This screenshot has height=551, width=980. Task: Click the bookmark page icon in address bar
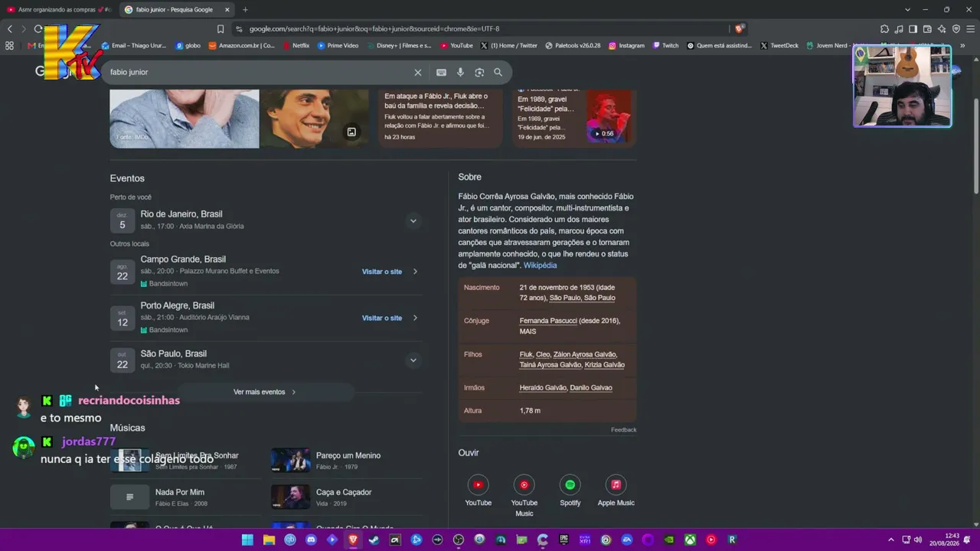coord(220,29)
